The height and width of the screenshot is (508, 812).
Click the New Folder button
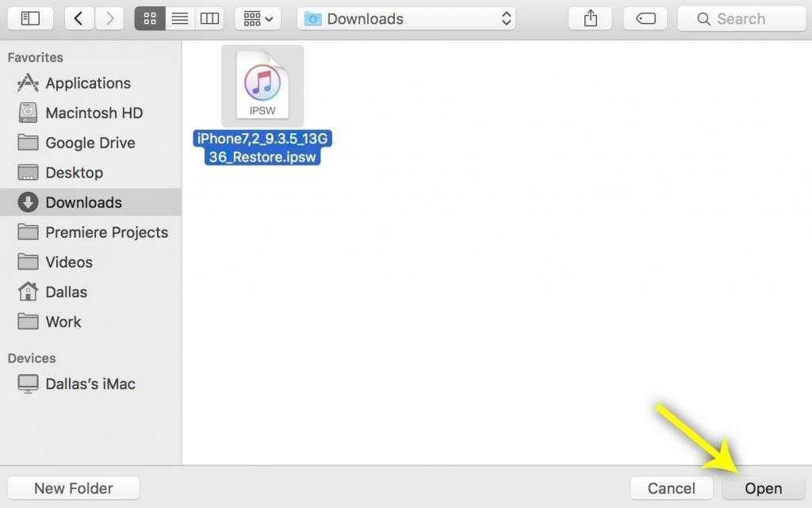[74, 488]
